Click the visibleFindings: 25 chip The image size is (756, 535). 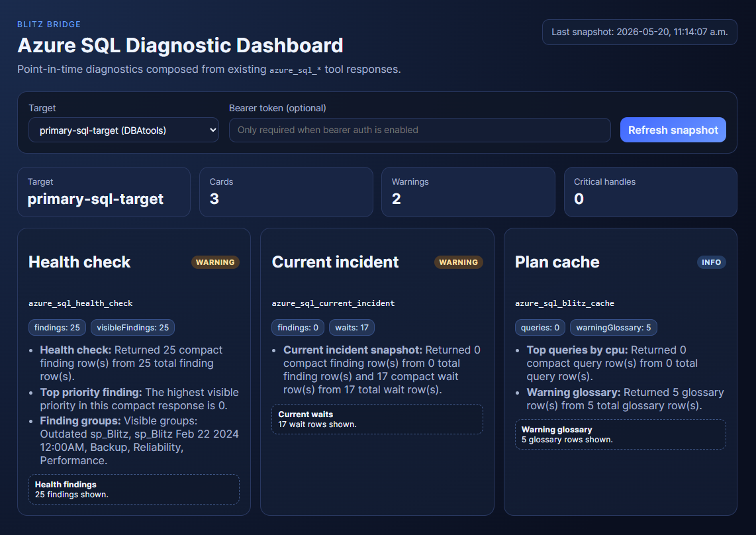[x=132, y=328]
